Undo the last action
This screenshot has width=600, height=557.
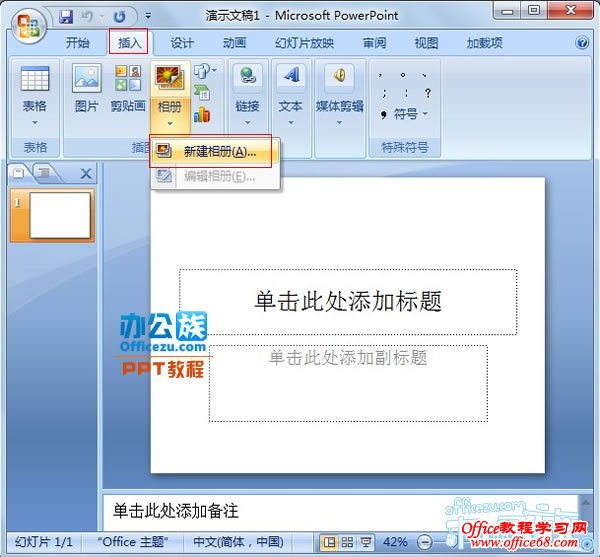[88, 16]
